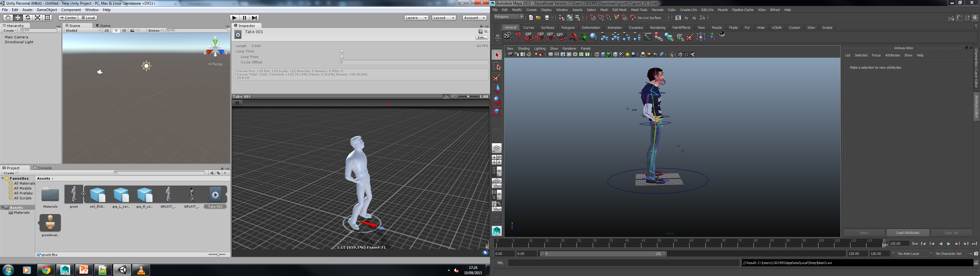Open Maya Render View clapperboard icon
This screenshot has height=276, width=980.
pyautogui.click(x=678, y=18)
